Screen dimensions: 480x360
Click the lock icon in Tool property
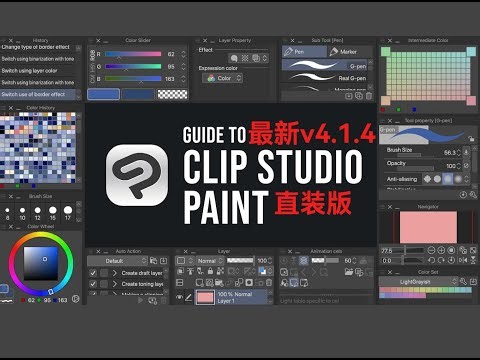tap(471, 138)
